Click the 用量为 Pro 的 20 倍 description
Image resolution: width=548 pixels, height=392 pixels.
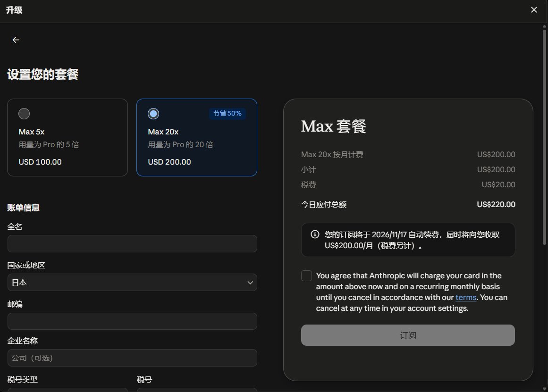click(x=180, y=145)
